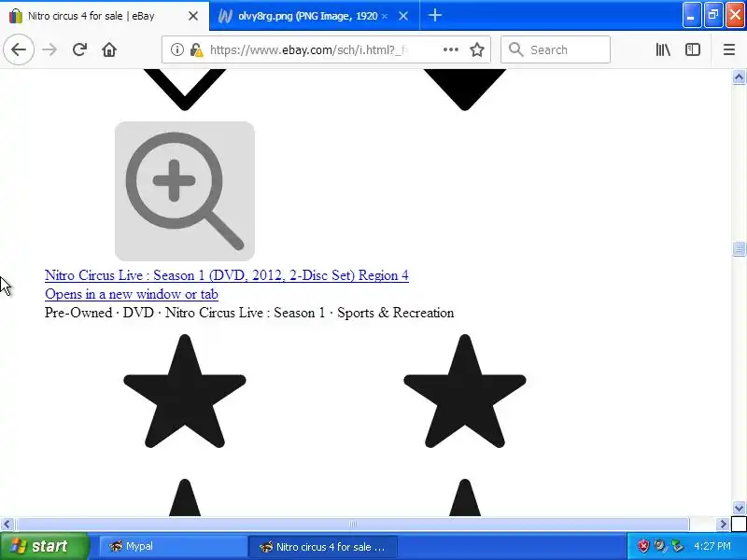Toggle the sidebar view icon
Viewport: 747px width, 560px height.
(693, 49)
